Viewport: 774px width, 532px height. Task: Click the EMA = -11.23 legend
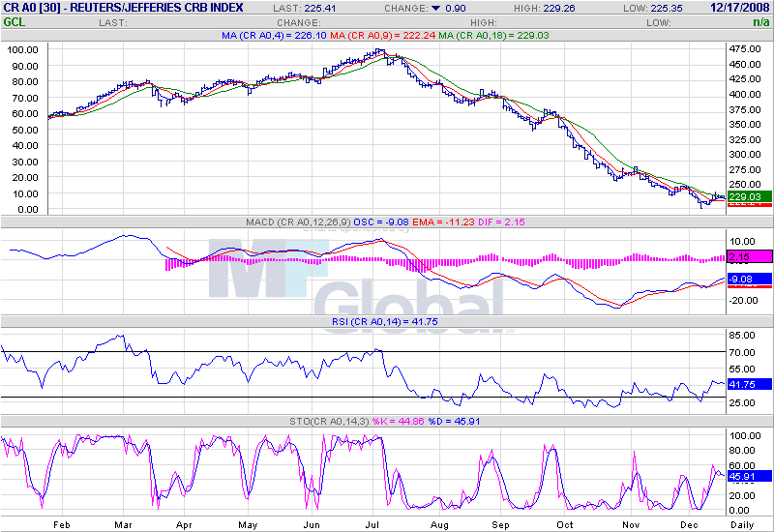point(443,222)
